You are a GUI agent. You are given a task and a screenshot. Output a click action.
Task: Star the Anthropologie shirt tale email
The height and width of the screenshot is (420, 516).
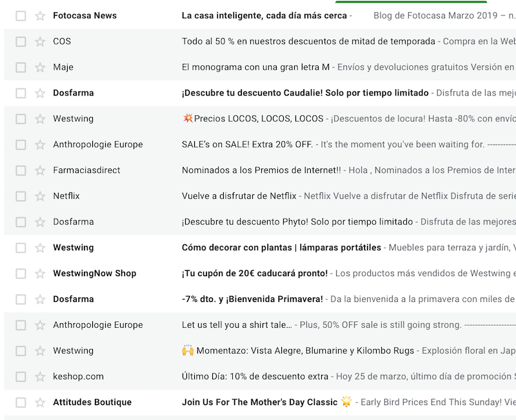coord(40,325)
